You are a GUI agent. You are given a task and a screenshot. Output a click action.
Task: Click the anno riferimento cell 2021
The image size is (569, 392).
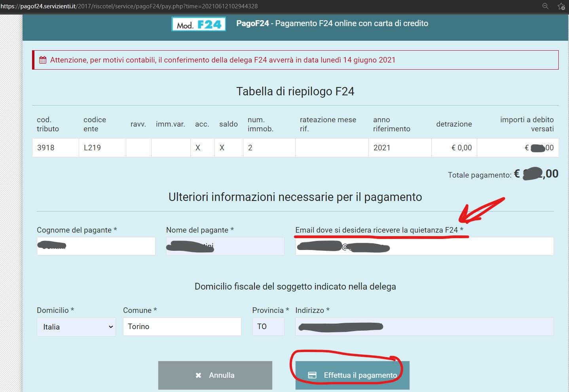coord(382,148)
